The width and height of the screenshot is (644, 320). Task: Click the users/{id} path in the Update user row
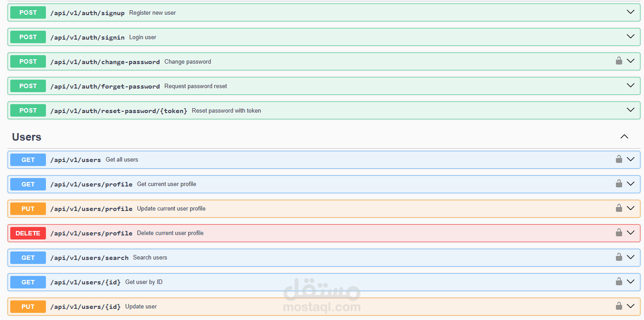tap(86, 307)
